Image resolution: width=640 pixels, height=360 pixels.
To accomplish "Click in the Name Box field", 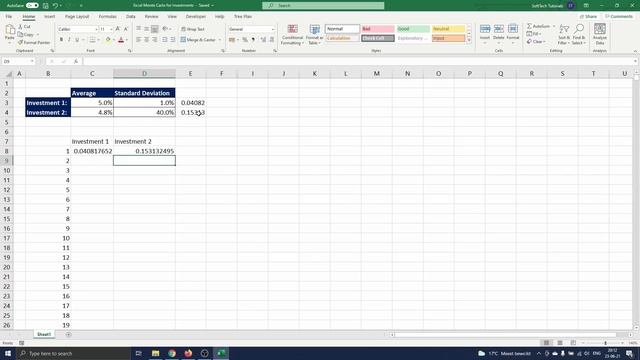I will [x=18, y=61].
